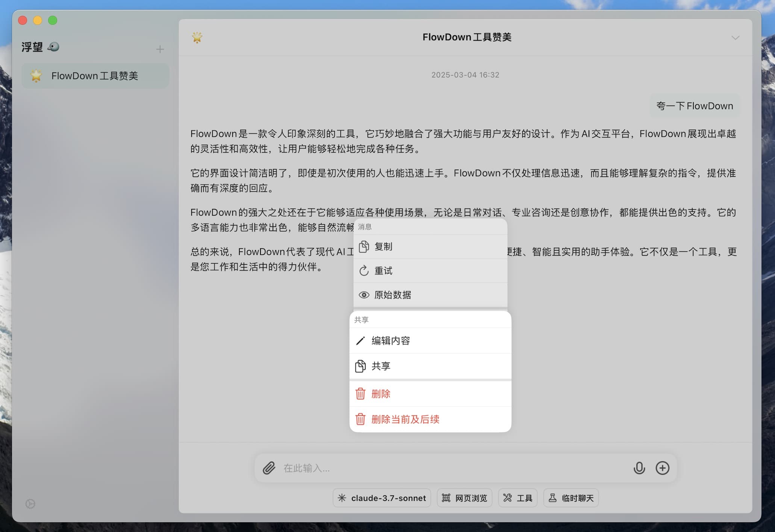Click the user message 夸一下FlowDown bubble
Viewport: 775px width, 532px height.
695,106
